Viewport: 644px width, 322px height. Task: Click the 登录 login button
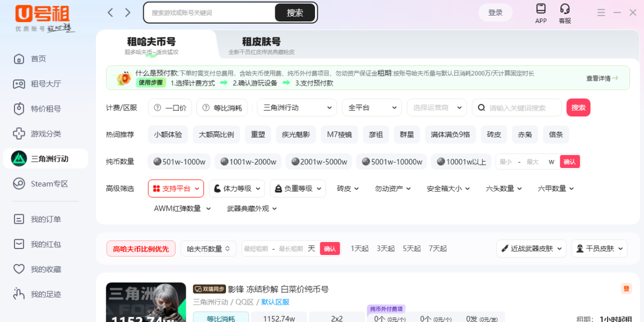click(495, 12)
